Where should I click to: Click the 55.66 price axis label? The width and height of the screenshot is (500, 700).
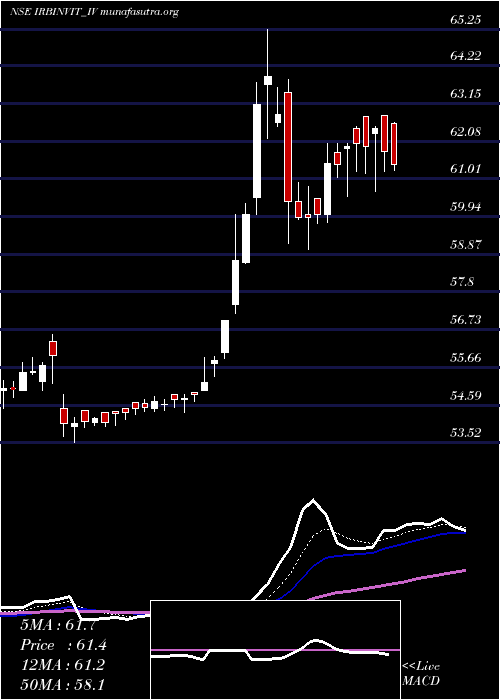click(466, 358)
